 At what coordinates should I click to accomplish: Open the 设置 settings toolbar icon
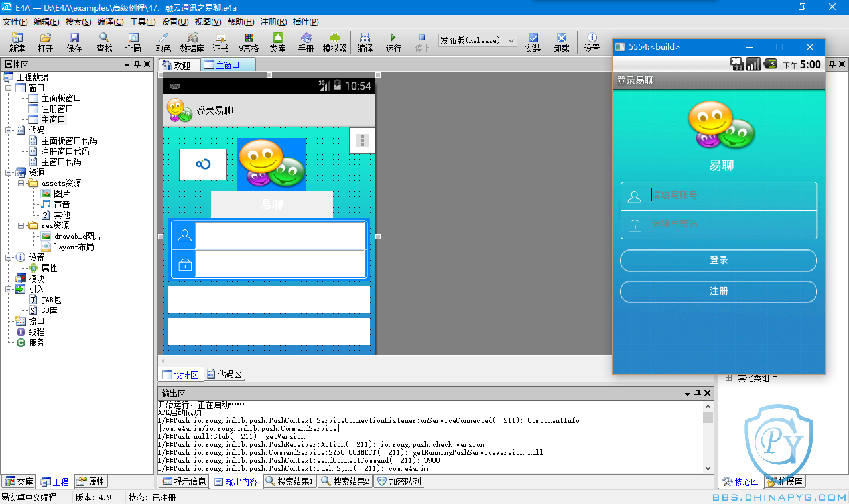coord(592,42)
